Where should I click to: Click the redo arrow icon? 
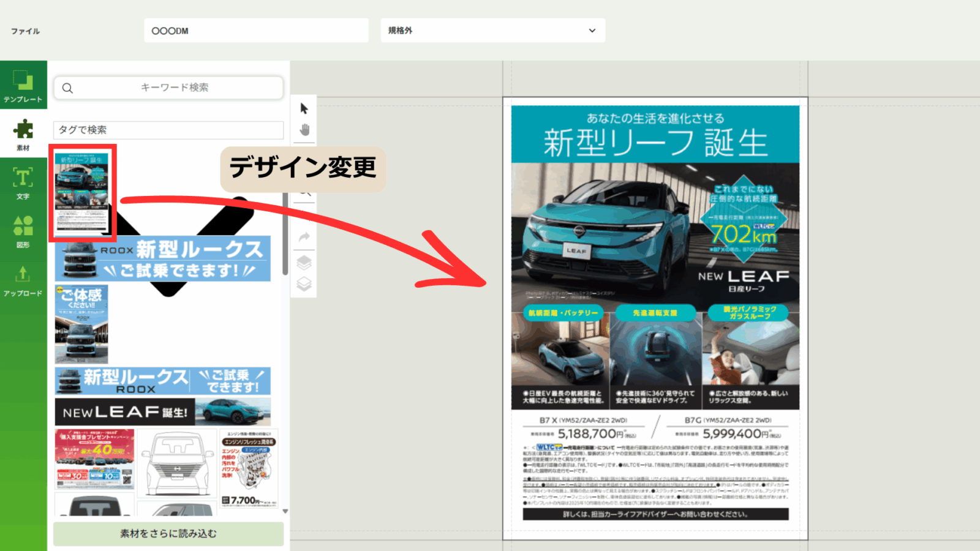304,238
